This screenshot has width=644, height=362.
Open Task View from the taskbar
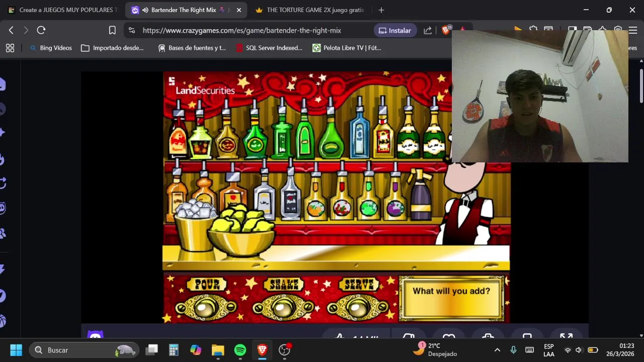pyautogui.click(x=152, y=350)
